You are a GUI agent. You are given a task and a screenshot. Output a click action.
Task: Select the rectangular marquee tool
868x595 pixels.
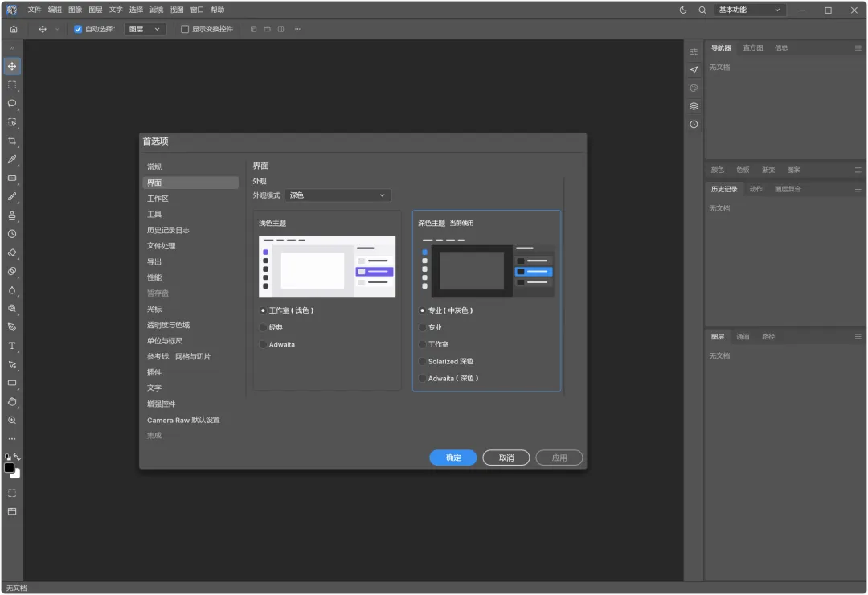[x=12, y=84]
